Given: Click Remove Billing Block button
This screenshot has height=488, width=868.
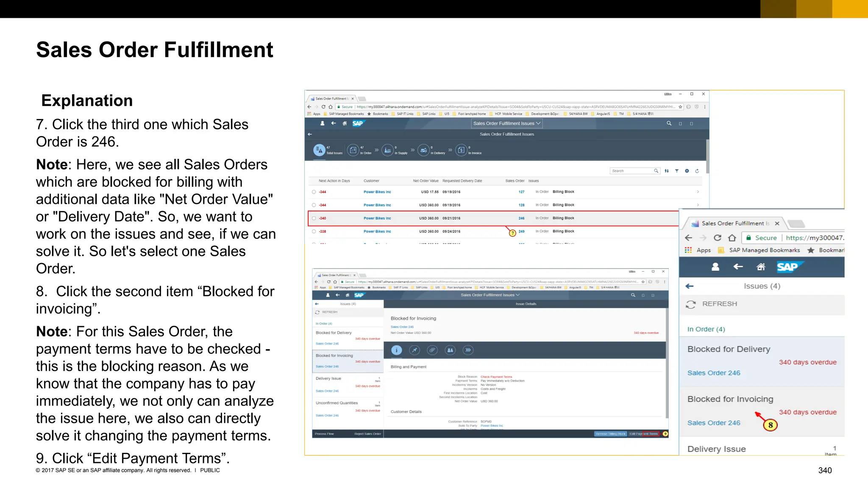Looking at the screenshot, I should click(x=610, y=434).
